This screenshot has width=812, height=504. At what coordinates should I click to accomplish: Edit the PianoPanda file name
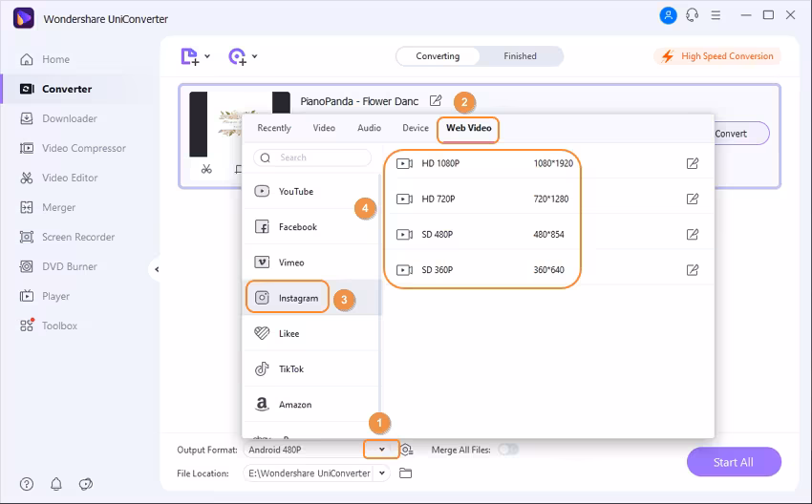(436, 101)
